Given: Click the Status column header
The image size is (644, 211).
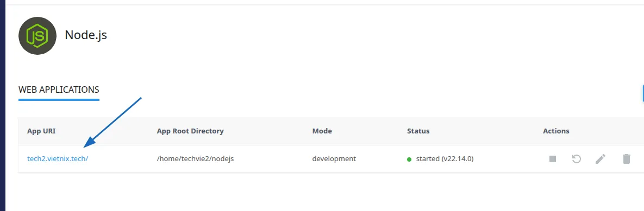Looking at the screenshot, I should 418,131.
